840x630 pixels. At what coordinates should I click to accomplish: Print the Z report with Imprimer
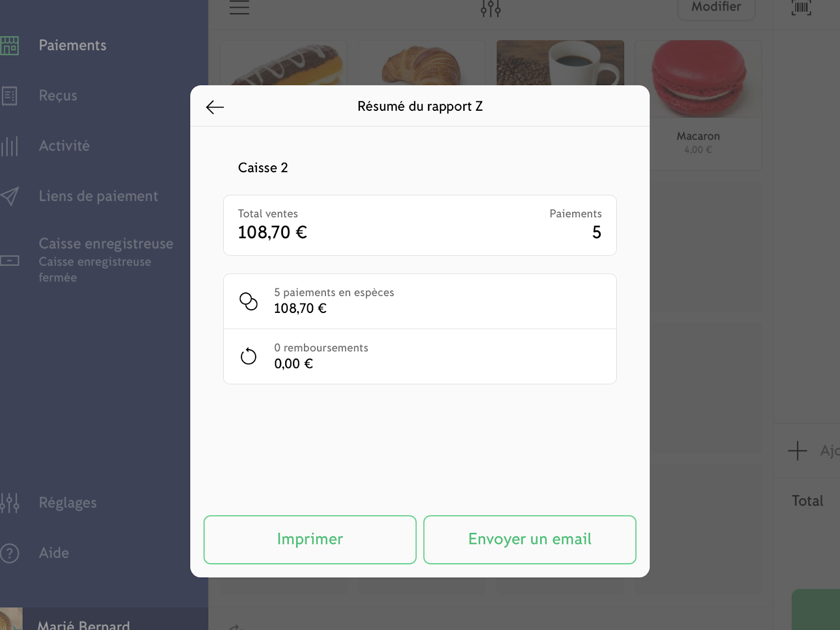point(310,540)
